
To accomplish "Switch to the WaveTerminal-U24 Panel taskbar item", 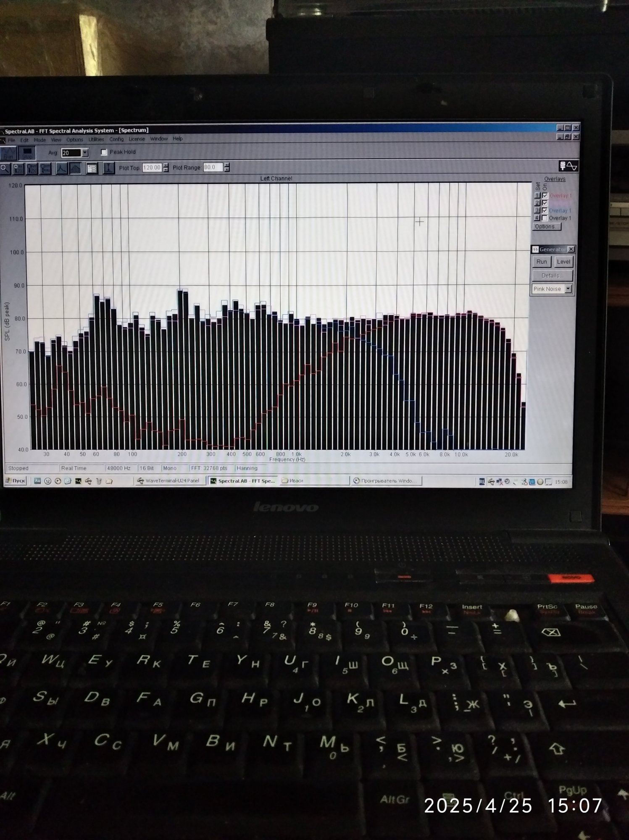I will coord(169,481).
